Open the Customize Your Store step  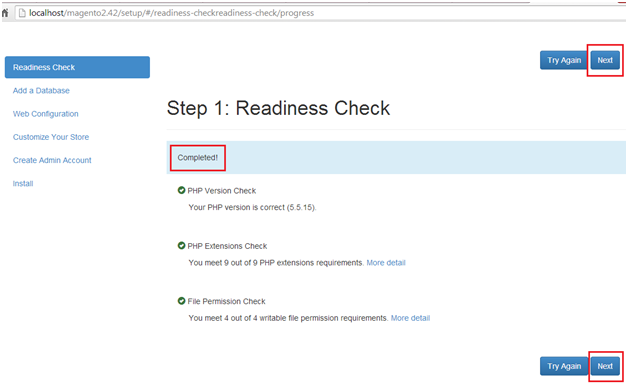point(51,137)
